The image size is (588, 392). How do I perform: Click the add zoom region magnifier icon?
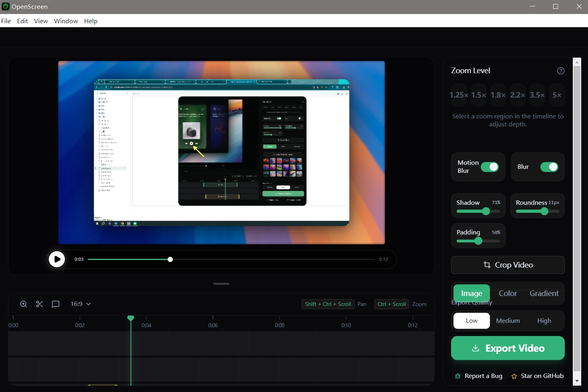(x=24, y=304)
